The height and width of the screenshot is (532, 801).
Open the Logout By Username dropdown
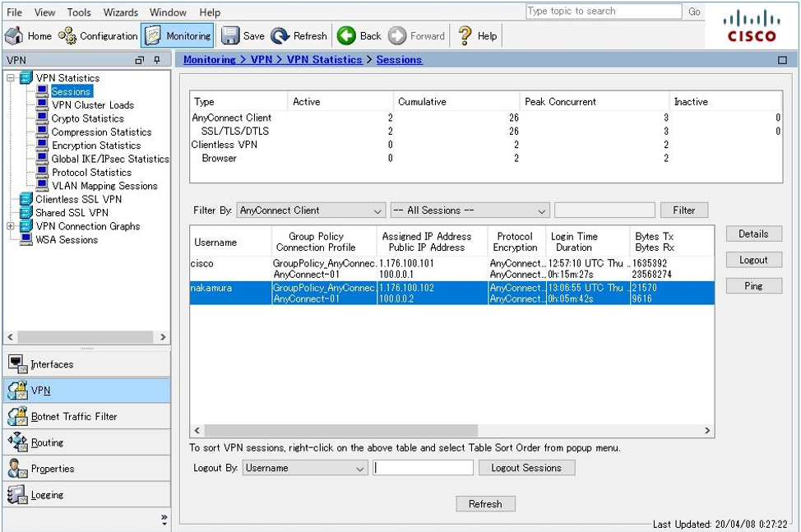304,468
